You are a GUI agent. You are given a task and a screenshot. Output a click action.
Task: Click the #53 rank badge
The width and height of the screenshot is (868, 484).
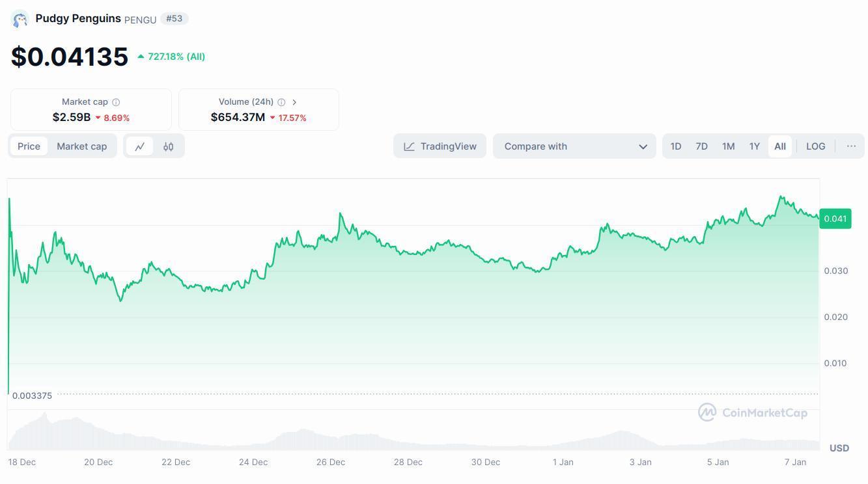pyautogui.click(x=174, y=19)
